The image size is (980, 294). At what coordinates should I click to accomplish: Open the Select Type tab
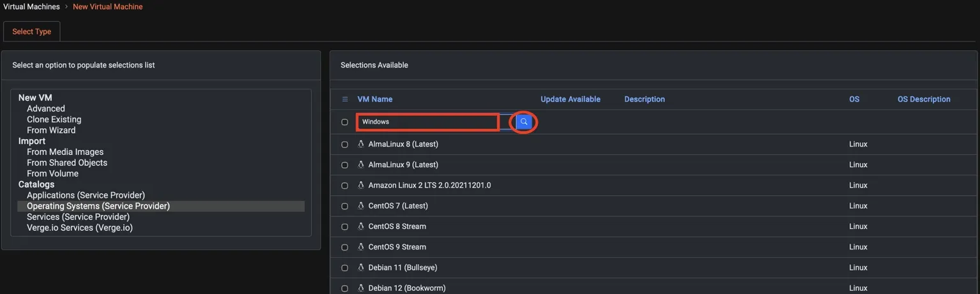click(32, 31)
